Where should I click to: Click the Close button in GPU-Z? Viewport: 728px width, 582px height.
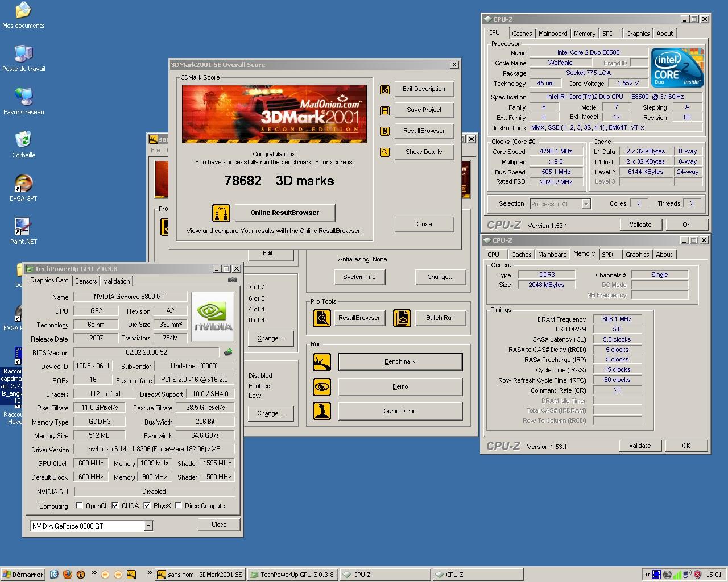coord(219,525)
